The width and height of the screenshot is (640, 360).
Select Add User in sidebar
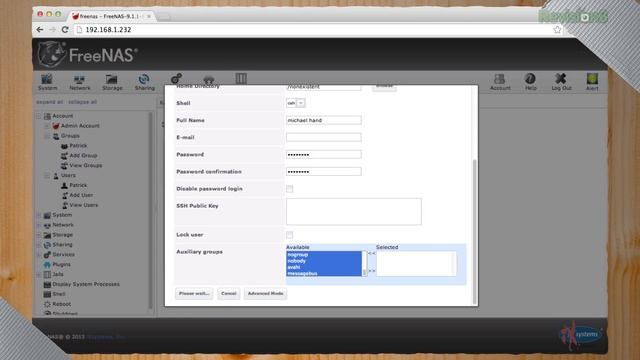point(81,195)
